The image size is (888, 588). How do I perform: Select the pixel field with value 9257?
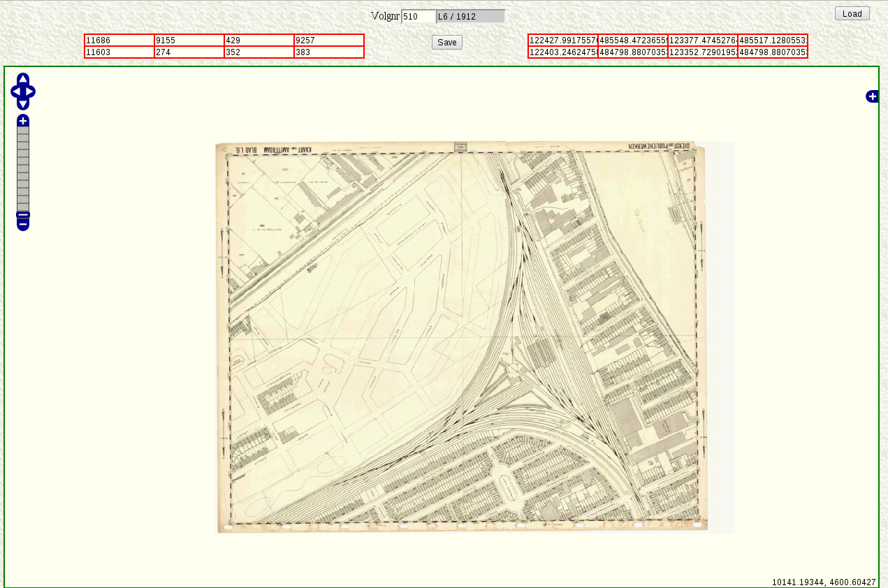point(329,40)
